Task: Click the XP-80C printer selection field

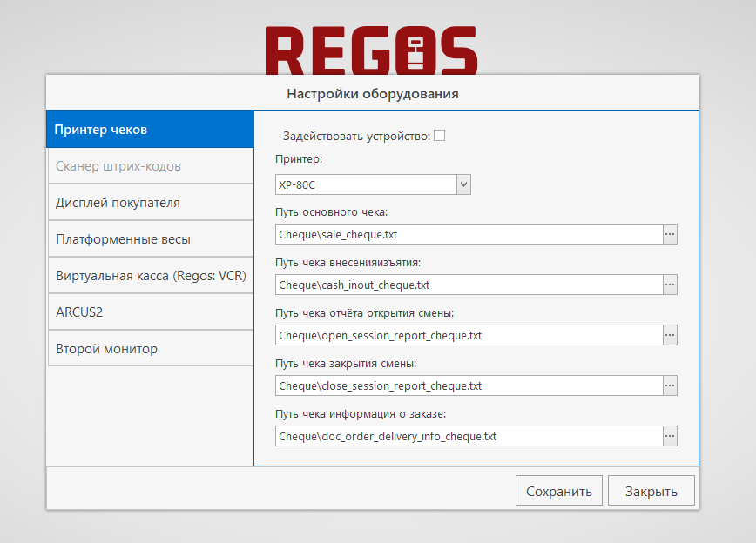Action: click(367, 184)
